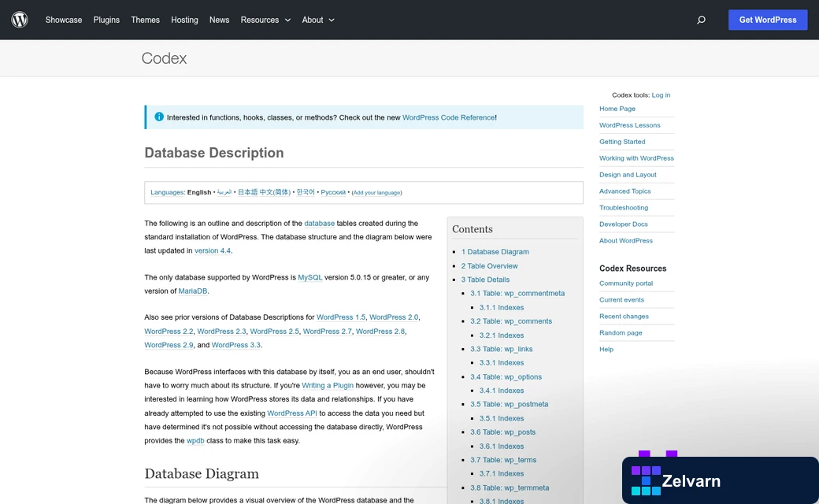Jump to 3.5 Table: wp_postmeta
Screen dimensions: 819x504
coord(510,404)
